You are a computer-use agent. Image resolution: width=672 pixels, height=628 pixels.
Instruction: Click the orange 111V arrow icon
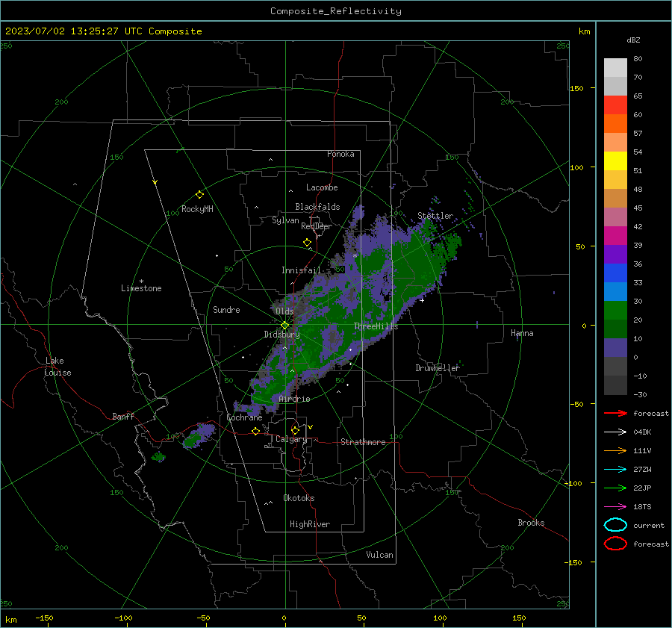point(615,450)
